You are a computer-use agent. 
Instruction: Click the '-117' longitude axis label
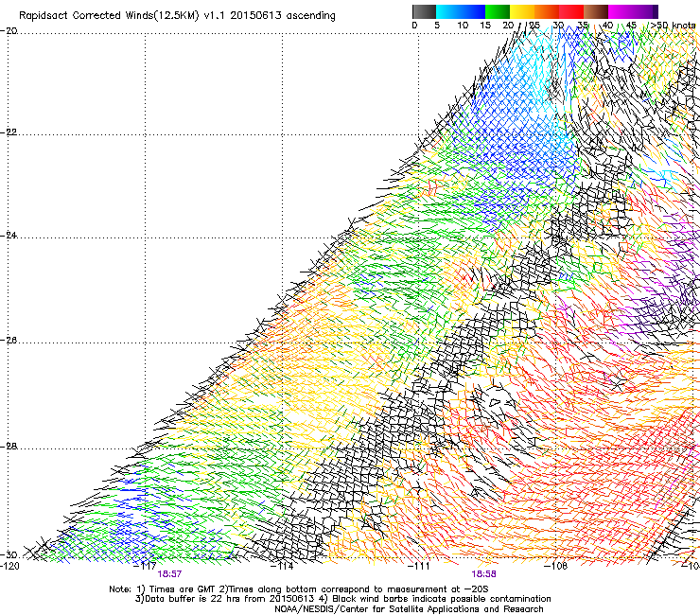pos(144,567)
